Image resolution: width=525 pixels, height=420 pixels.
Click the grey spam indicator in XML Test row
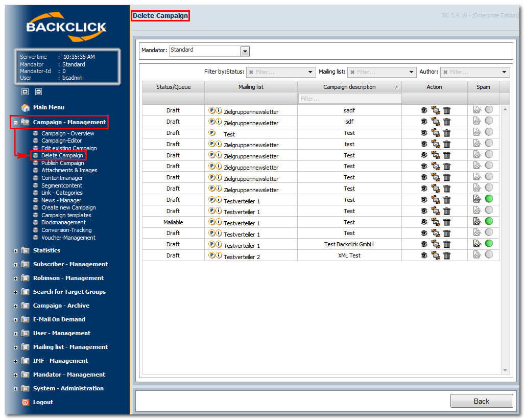pos(489,254)
